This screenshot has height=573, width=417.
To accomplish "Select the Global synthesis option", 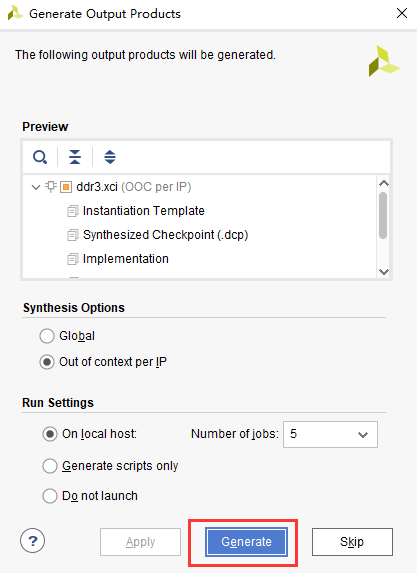I will tap(47, 336).
